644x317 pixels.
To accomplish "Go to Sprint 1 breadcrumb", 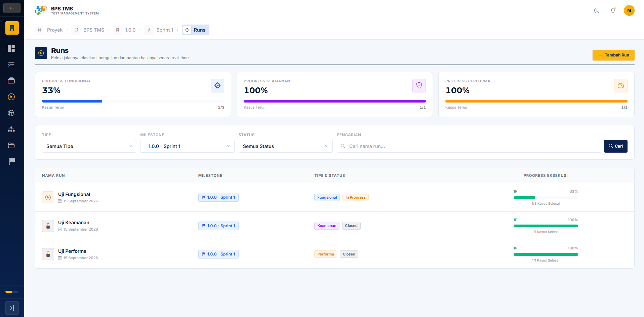I will [x=160, y=30].
